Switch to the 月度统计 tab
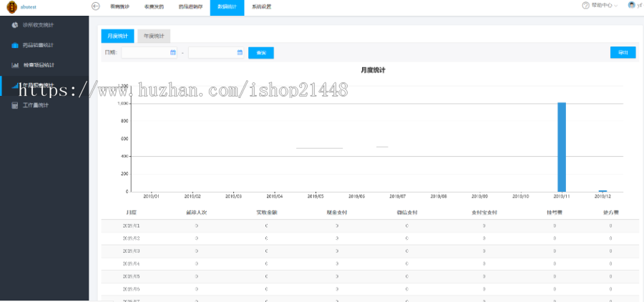644x302 pixels. [x=117, y=36]
